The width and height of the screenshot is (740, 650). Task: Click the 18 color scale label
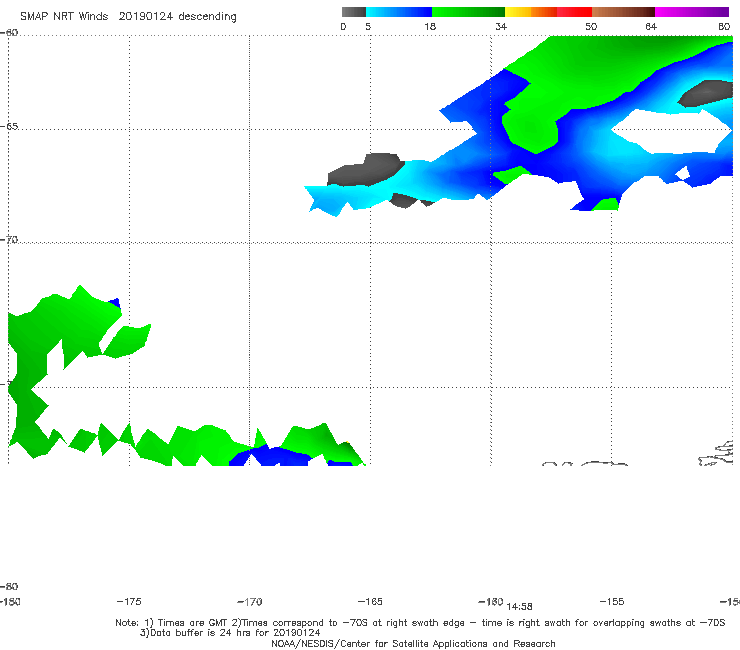point(430,26)
